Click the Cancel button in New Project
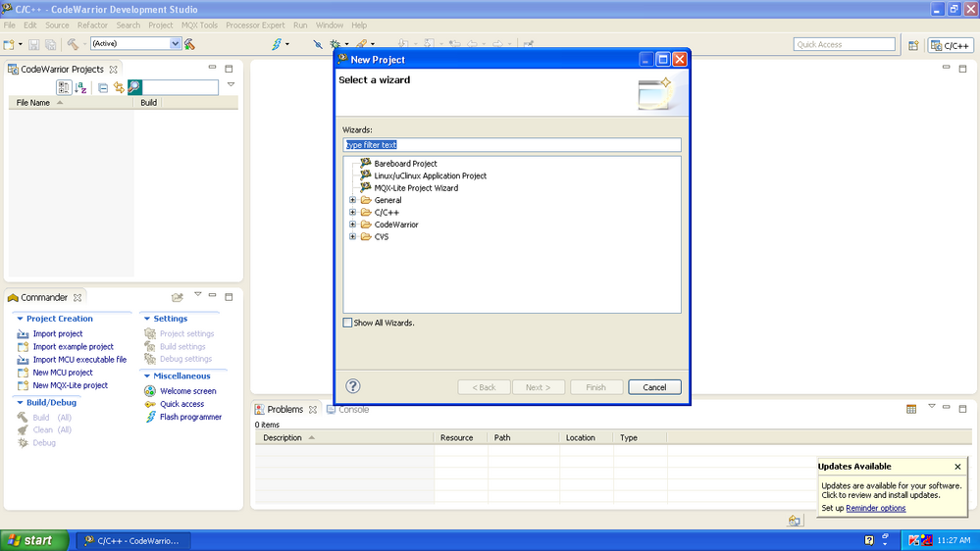Viewport: 980px width, 551px height. [654, 387]
